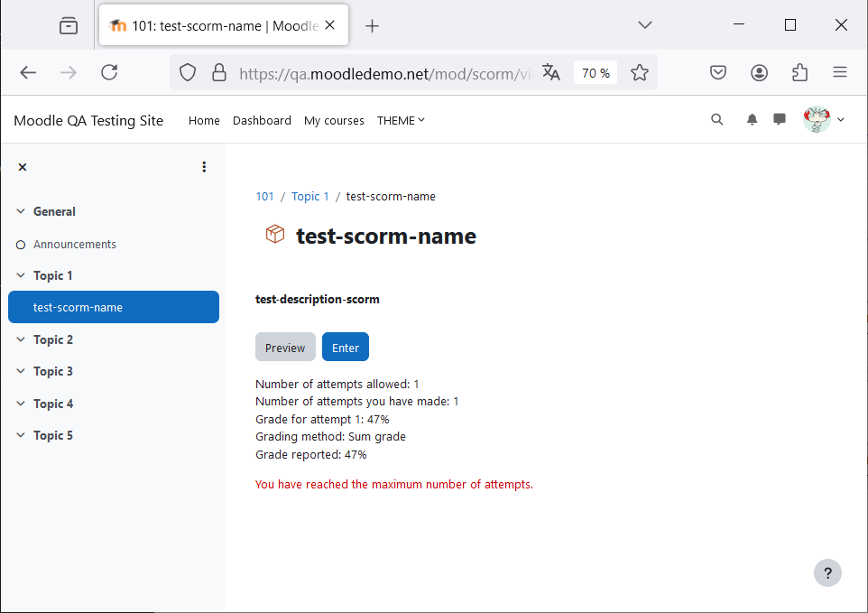List all tabs dropdown arrow

[645, 25]
